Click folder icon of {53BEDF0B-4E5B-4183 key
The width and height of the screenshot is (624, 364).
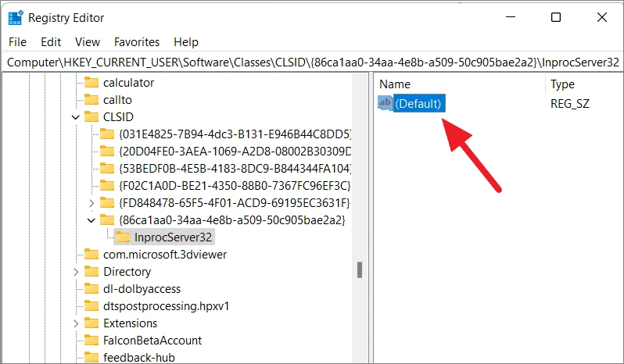point(107,169)
